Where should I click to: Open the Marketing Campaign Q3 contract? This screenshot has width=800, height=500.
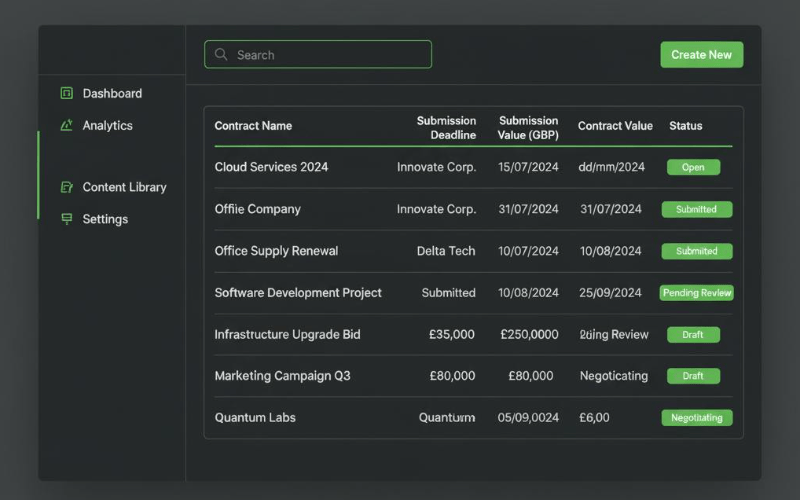tap(282, 376)
